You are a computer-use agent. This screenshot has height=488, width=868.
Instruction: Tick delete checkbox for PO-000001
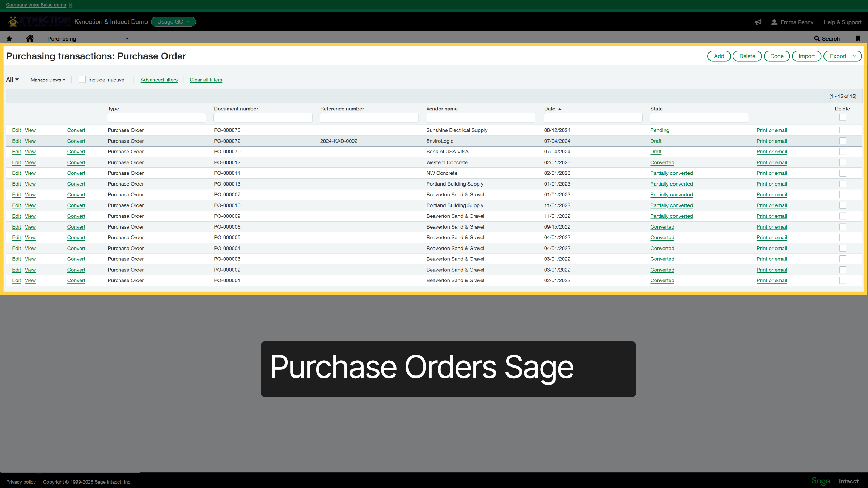point(843,280)
